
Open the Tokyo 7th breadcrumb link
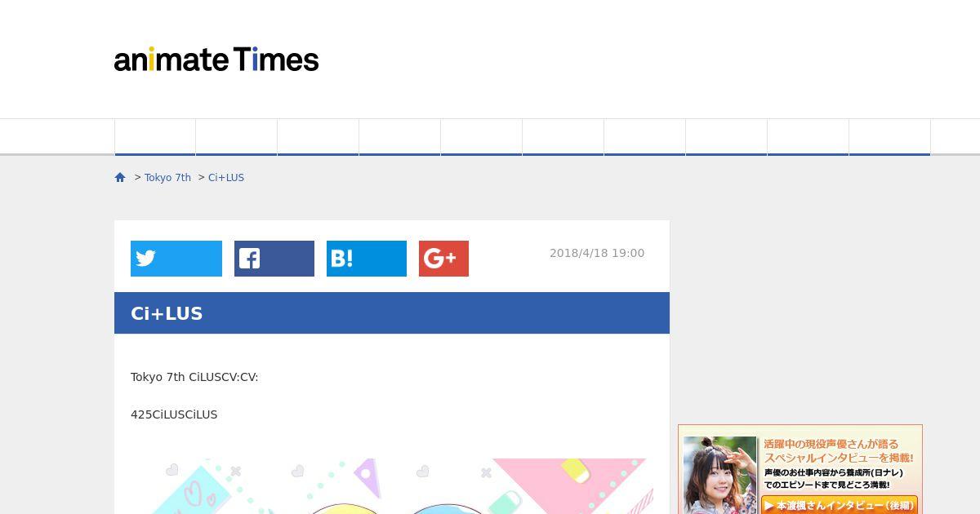[167, 178]
